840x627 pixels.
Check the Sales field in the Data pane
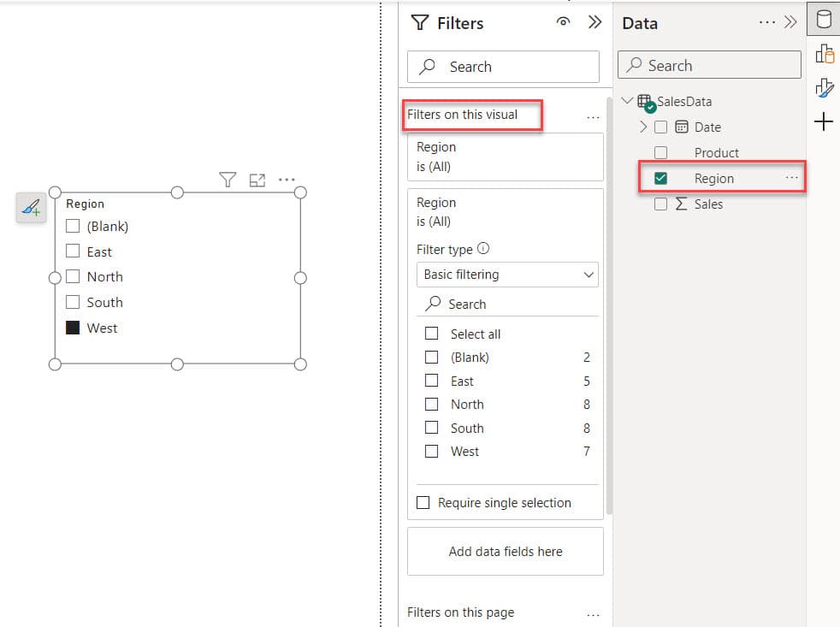click(661, 204)
